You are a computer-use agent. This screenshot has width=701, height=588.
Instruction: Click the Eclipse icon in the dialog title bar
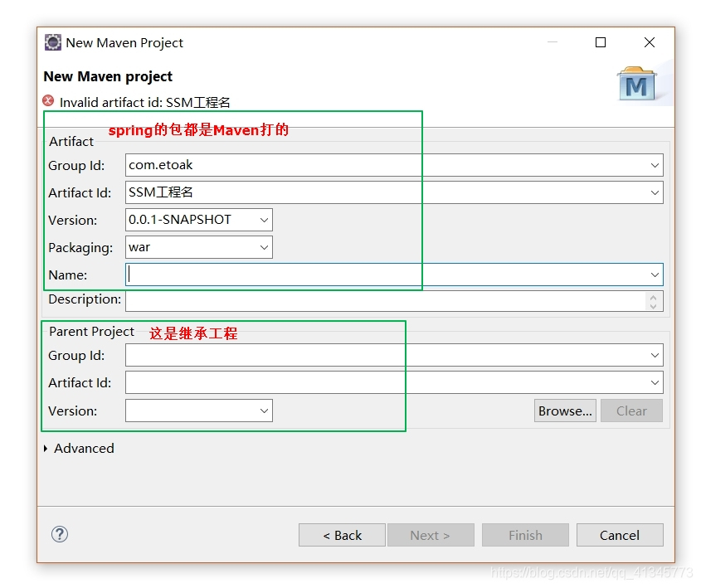pos(53,42)
